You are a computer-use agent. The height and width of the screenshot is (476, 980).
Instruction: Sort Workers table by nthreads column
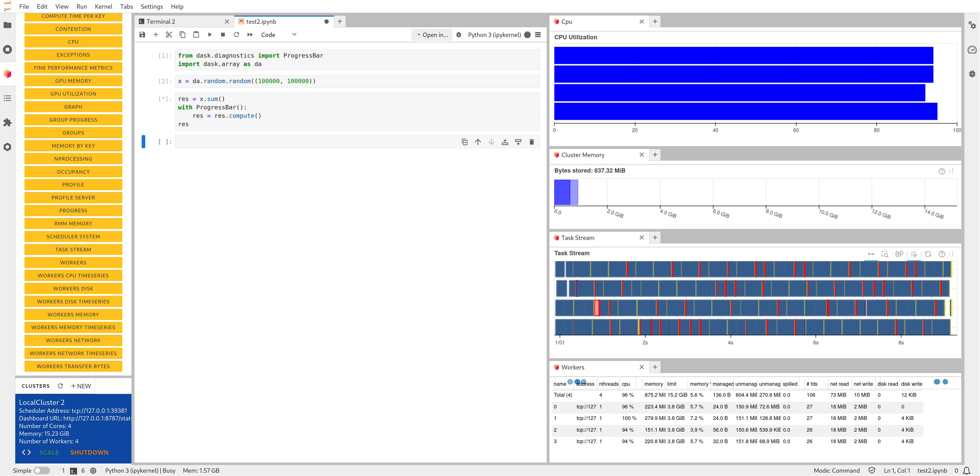(608, 384)
